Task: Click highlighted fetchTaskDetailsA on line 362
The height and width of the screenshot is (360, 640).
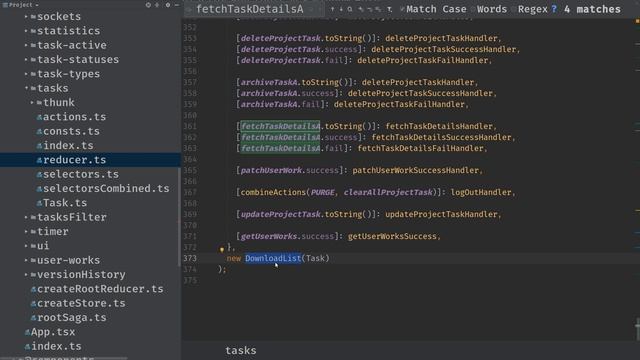Action: [x=280, y=137]
